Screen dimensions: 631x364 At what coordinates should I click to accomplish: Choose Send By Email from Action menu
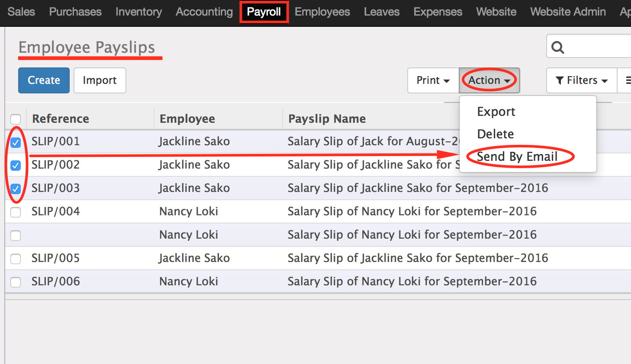pyautogui.click(x=517, y=156)
